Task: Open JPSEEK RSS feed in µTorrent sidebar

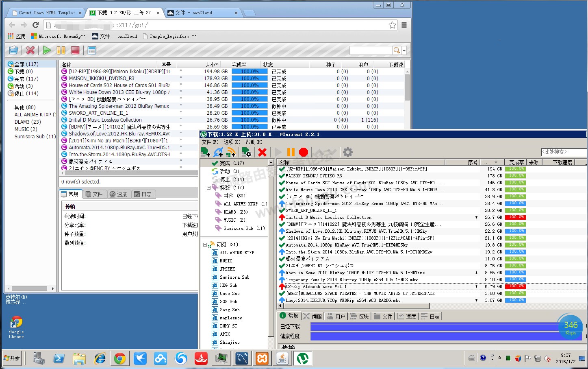Action: pos(223,269)
